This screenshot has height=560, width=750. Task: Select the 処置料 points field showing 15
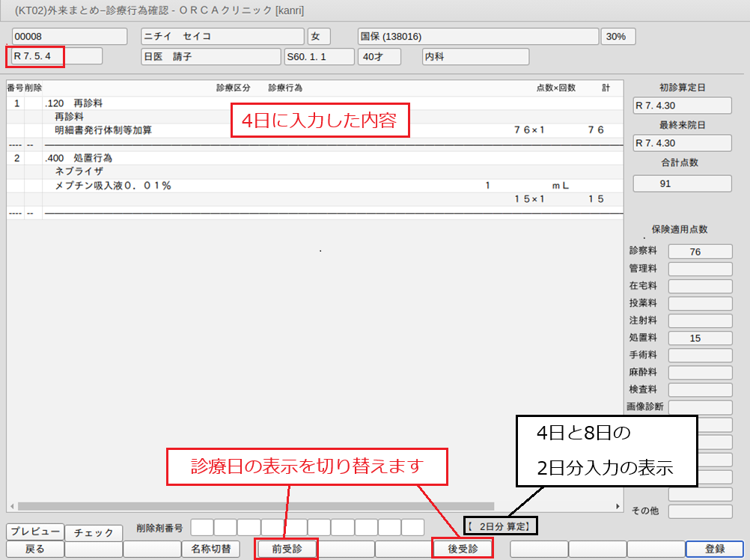(x=699, y=338)
